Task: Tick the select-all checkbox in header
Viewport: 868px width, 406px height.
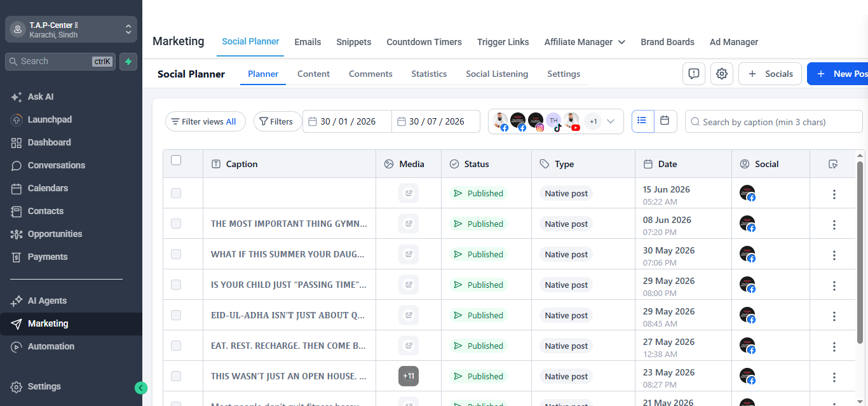Action: coord(176,160)
